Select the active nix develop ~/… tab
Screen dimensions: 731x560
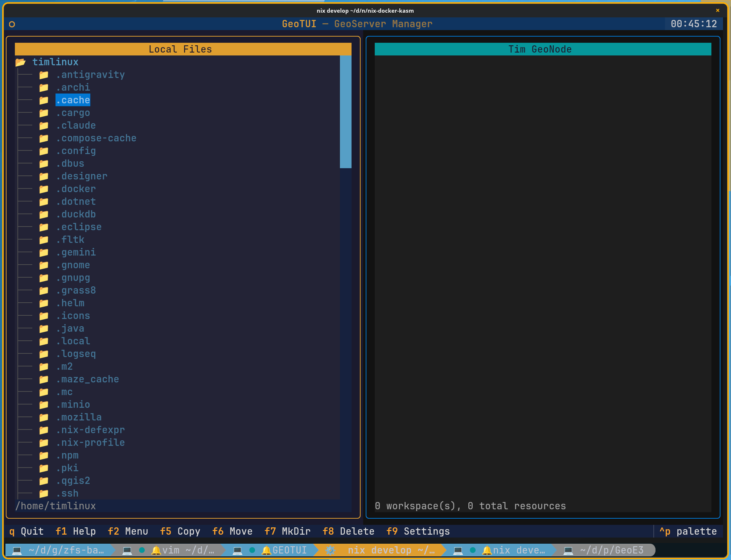[x=381, y=550]
